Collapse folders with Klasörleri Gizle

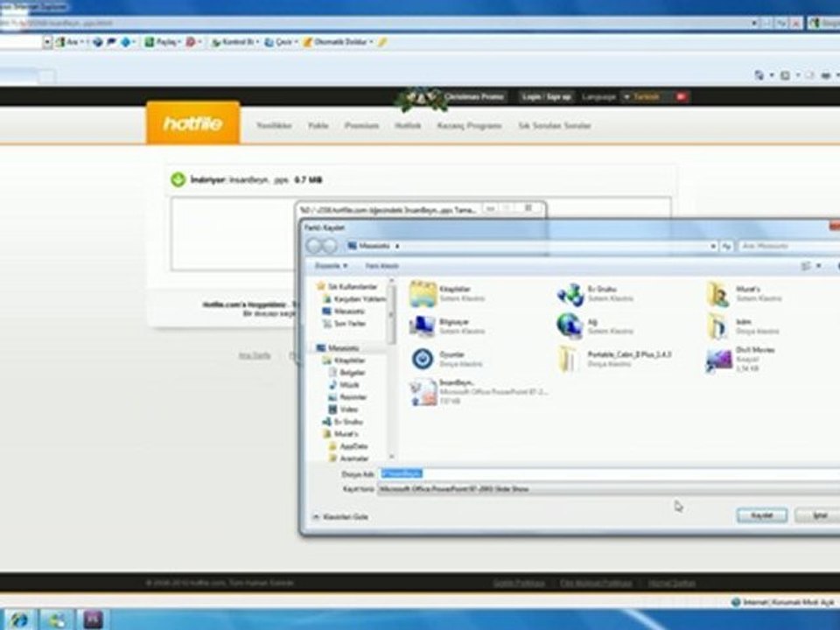coord(340,517)
